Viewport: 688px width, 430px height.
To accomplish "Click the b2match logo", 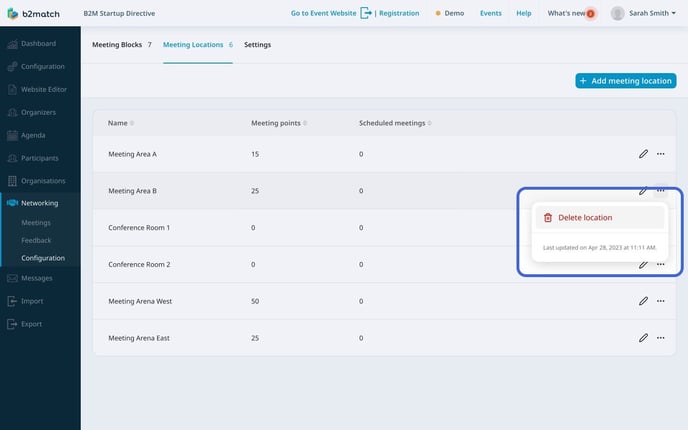I will click(33, 14).
